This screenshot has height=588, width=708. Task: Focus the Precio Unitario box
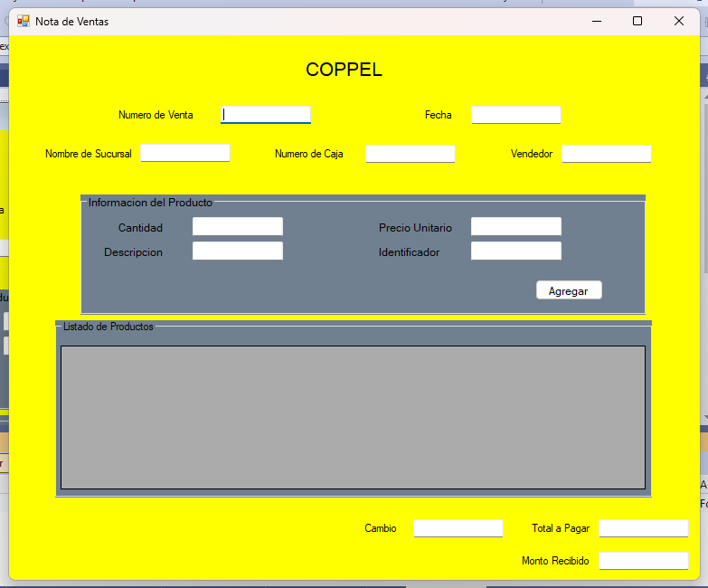pyautogui.click(x=516, y=227)
